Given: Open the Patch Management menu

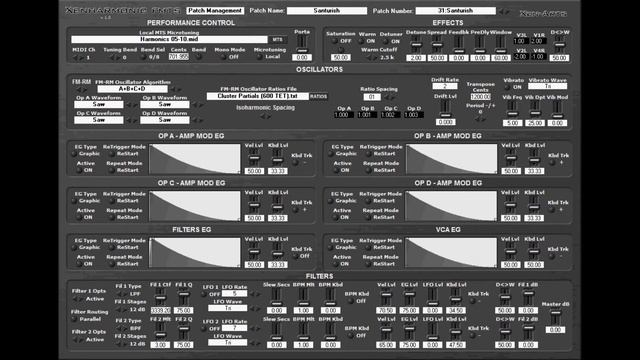Looking at the screenshot, I should pos(215,11).
